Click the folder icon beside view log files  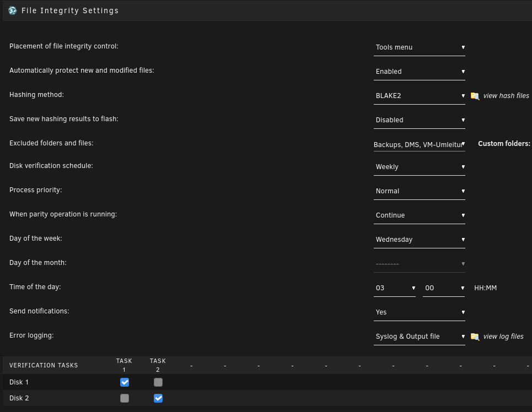(x=475, y=337)
